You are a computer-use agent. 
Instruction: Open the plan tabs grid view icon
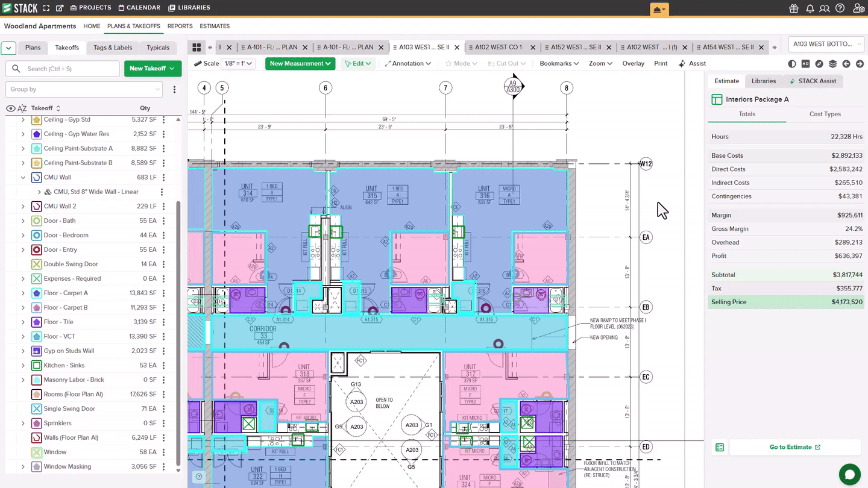click(197, 47)
